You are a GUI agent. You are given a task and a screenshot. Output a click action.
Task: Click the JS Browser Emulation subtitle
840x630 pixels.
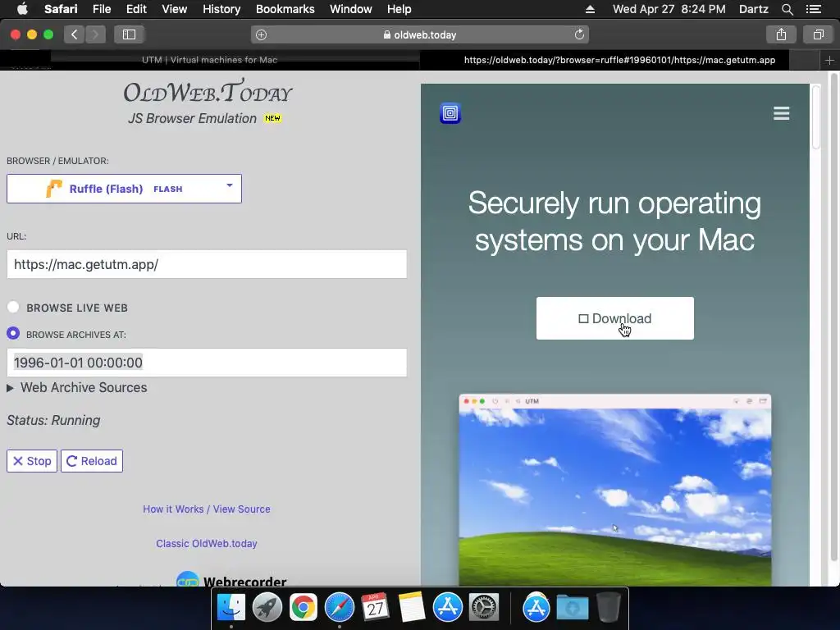(x=192, y=118)
